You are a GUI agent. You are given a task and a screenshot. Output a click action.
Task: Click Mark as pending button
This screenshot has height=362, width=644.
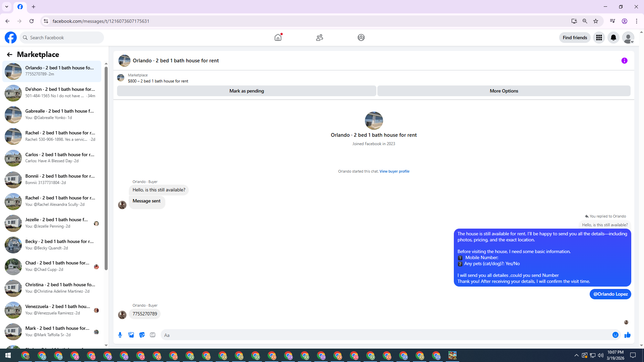(x=247, y=91)
